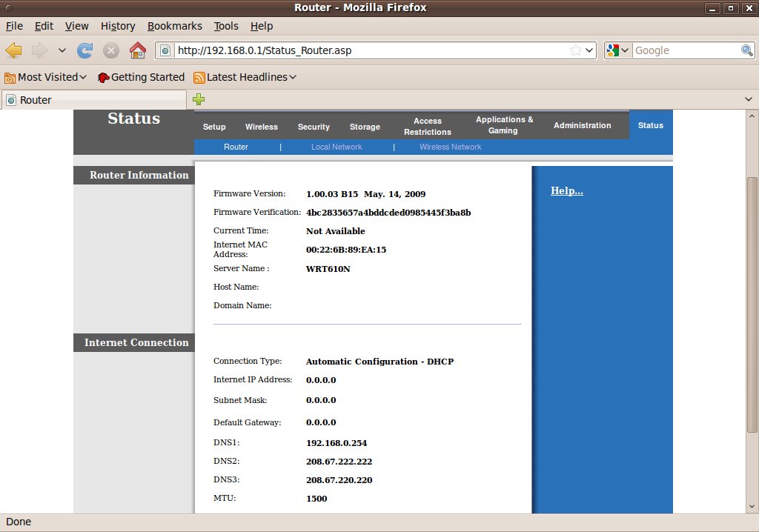The width and height of the screenshot is (759, 532).
Task: Click the Reload page icon
Action: 85,50
